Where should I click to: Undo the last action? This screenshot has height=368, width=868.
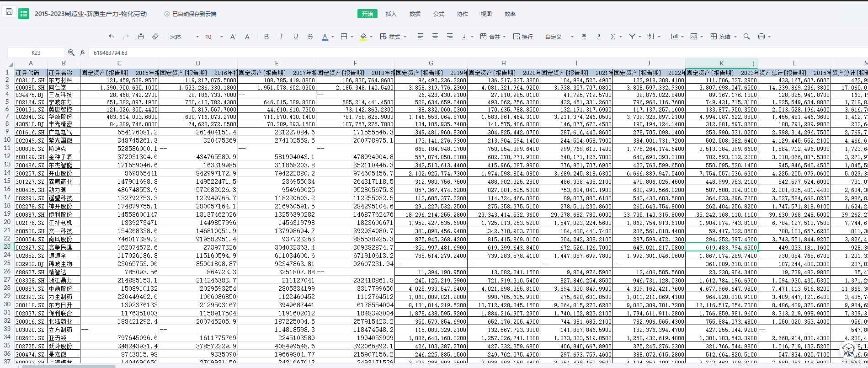112,37
